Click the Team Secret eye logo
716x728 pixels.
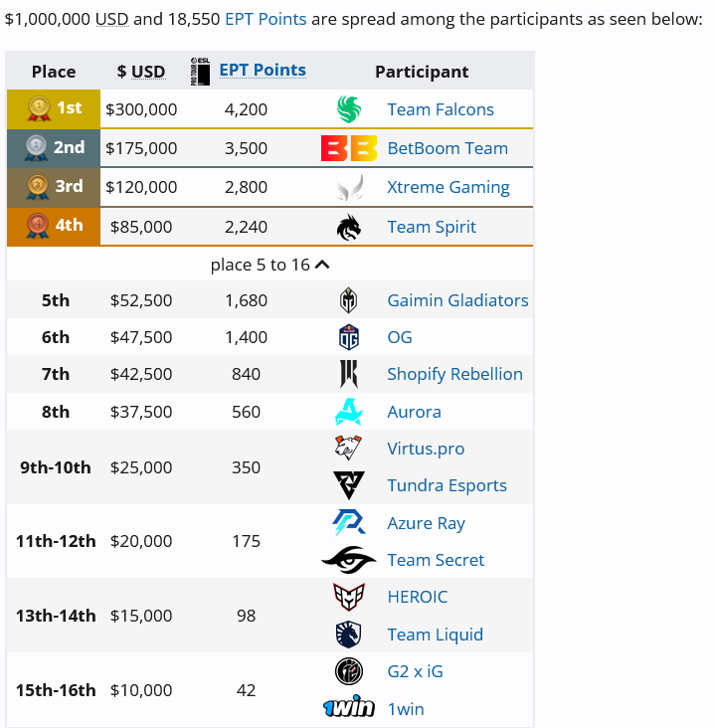click(348, 560)
